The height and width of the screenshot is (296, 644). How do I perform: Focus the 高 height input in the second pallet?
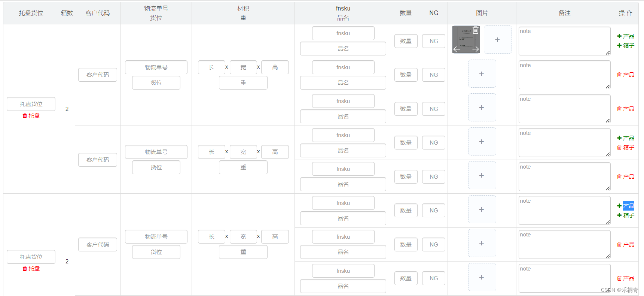coord(275,237)
